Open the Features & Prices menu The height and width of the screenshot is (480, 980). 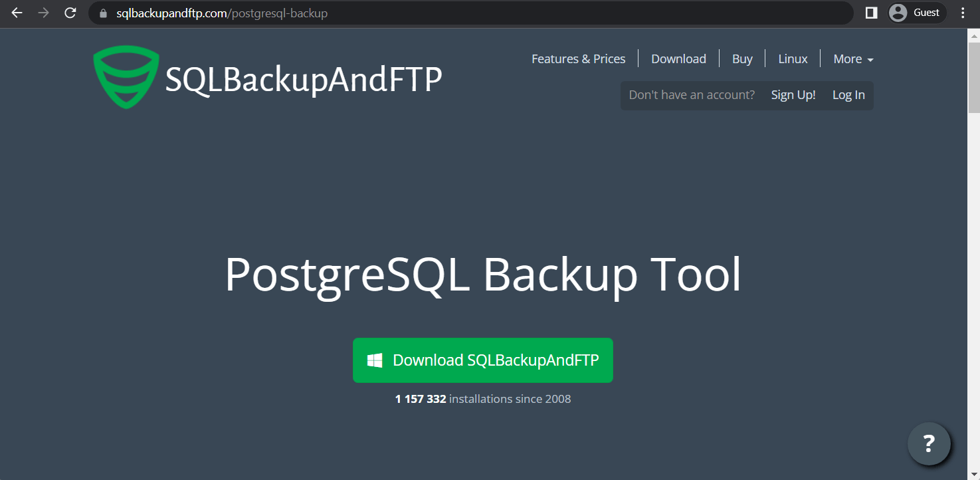(577, 59)
